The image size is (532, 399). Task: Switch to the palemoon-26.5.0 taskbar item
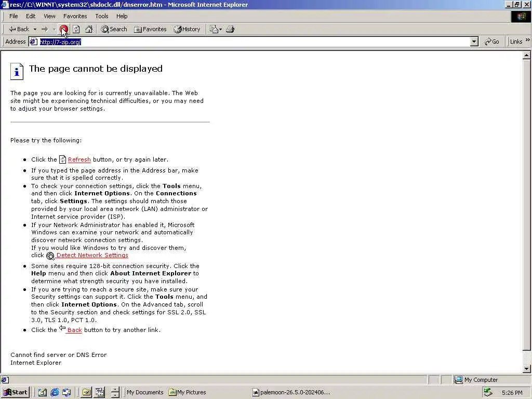click(291, 392)
